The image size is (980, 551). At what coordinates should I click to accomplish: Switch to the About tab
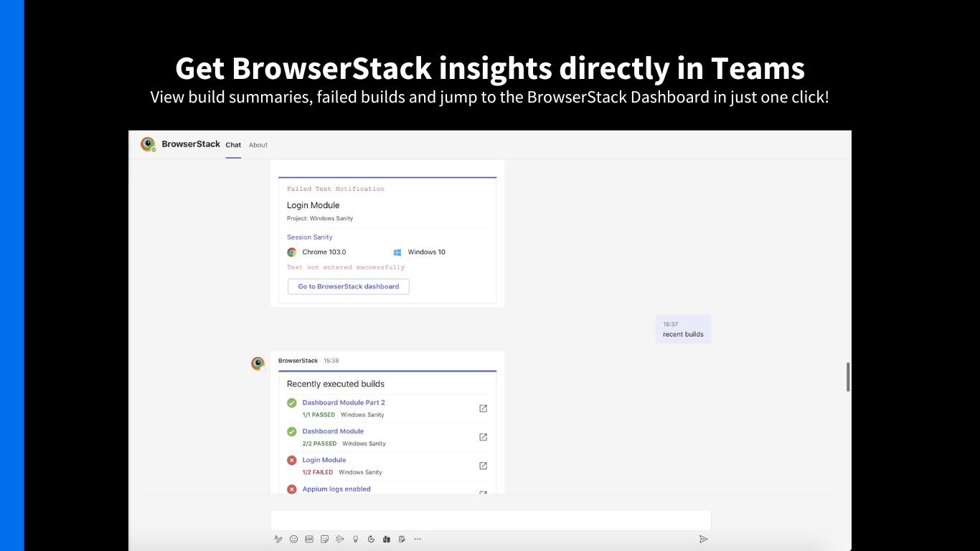[x=258, y=145]
